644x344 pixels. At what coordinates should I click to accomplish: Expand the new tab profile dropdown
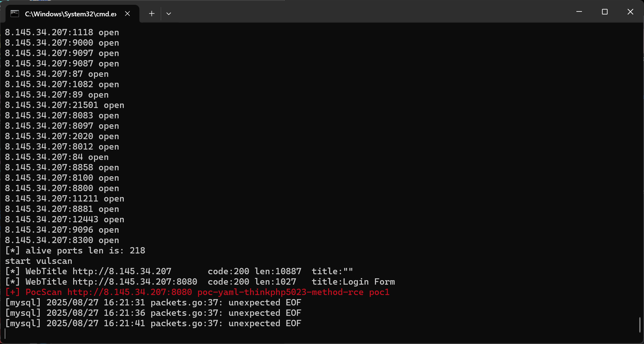coord(169,14)
